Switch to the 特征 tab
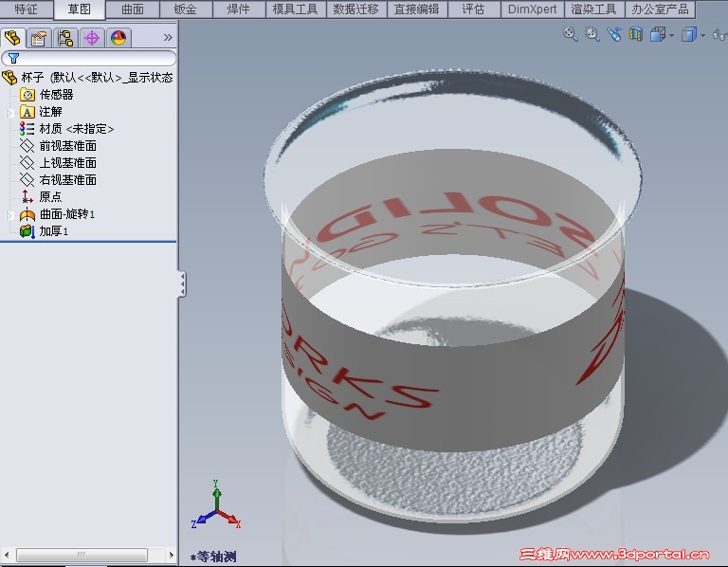The height and width of the screenshot is (567, 728). 27,9
